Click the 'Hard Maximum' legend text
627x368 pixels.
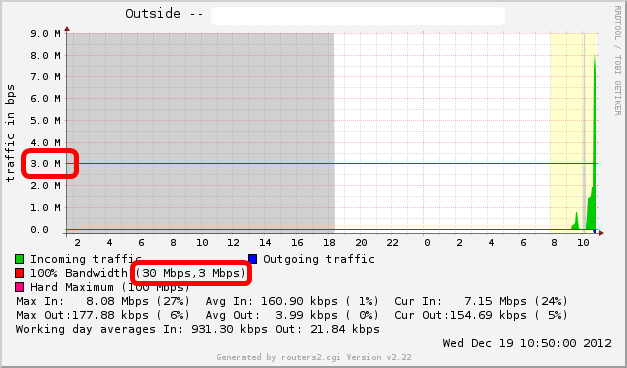(x=72, y=287)
